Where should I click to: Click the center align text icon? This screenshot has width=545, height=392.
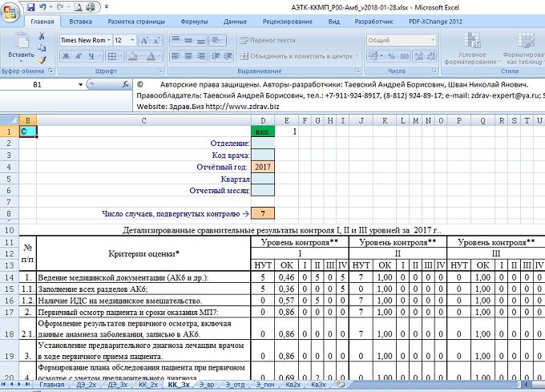tap(188, 56)
